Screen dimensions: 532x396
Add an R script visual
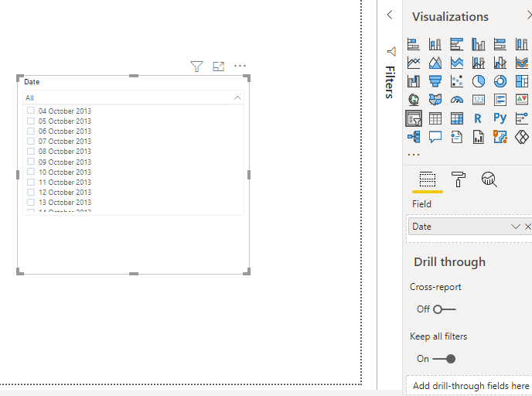click(478, 118)
